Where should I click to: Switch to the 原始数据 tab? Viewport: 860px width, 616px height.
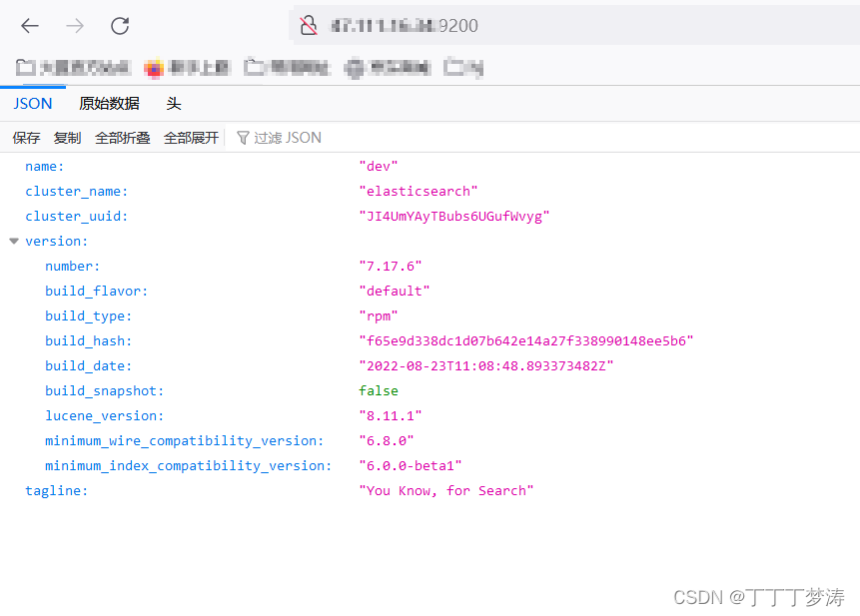[109, 104]
